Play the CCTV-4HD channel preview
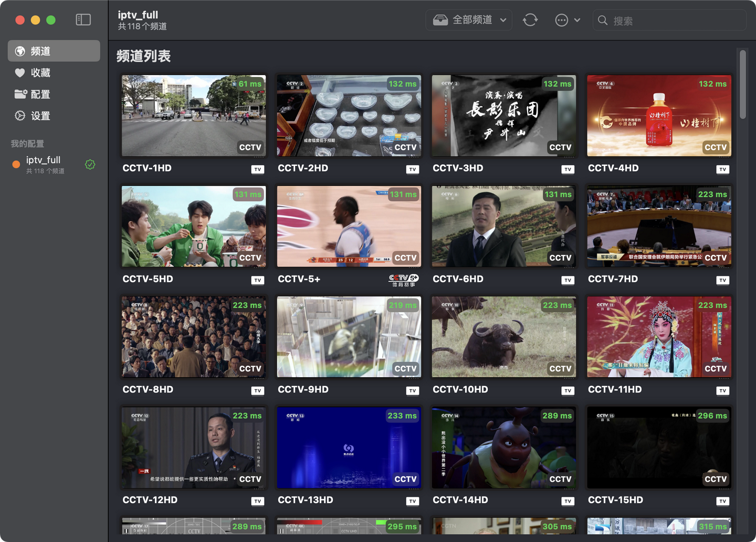The width and height of the screenshot is (756, 542). tap(659, 115)
